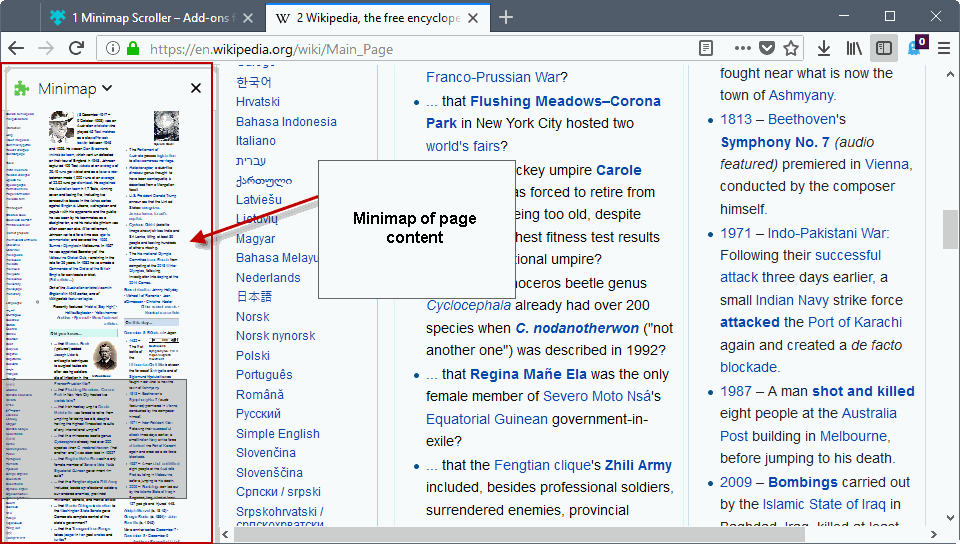Expand the Minimap sidebar switcher dropdown

[106, 90]
